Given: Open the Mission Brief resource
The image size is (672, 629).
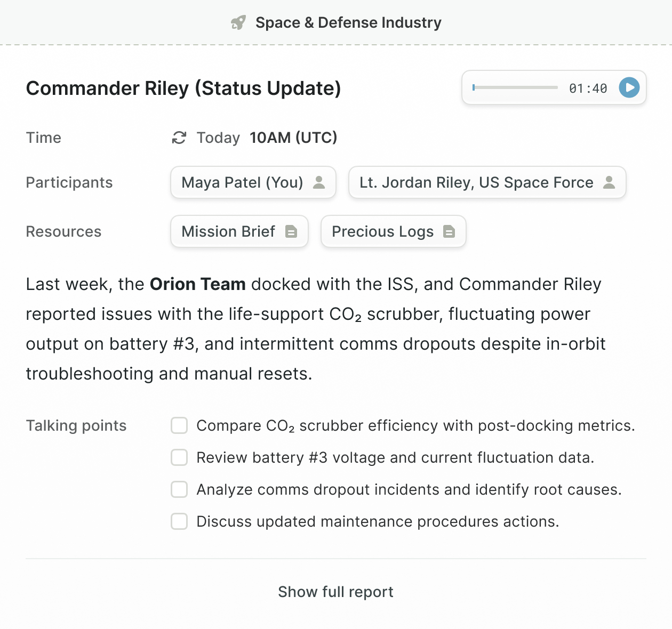Looking at the screenshot, I should [x=239, y=231].
